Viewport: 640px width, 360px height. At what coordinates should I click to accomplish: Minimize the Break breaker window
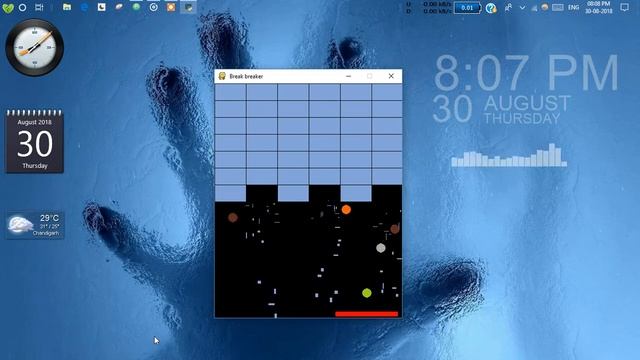pyautogui.click(x=348, y=76)
